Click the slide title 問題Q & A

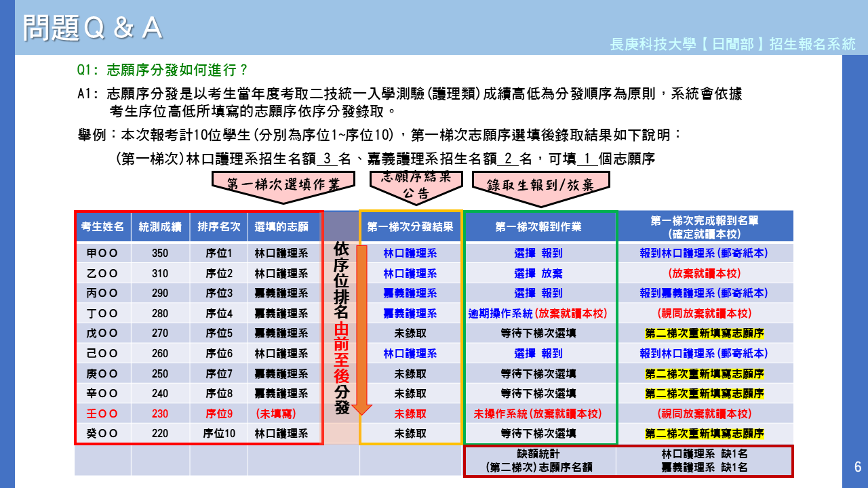92,27
